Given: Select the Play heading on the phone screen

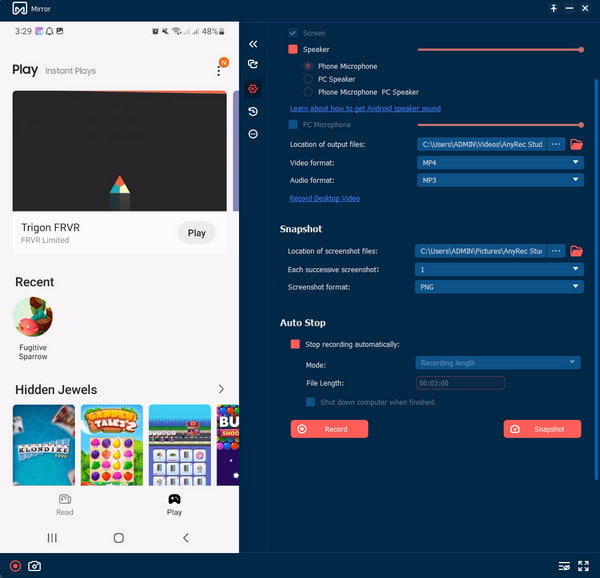Looking at the screenshot, I should click(25, 70).
